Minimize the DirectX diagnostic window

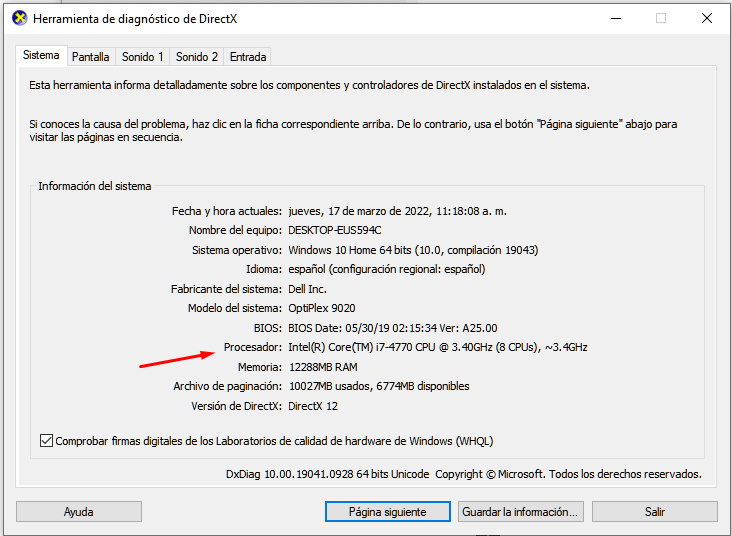(616, 18)
